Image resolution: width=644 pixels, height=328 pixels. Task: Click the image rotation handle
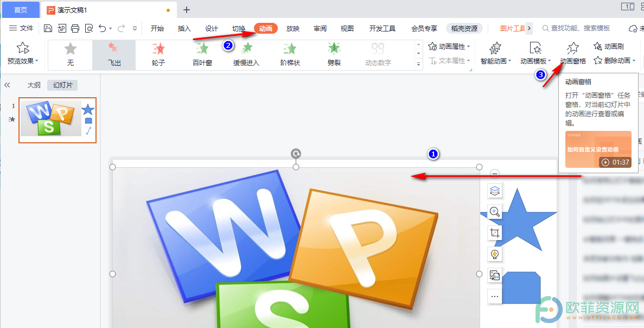296,154
